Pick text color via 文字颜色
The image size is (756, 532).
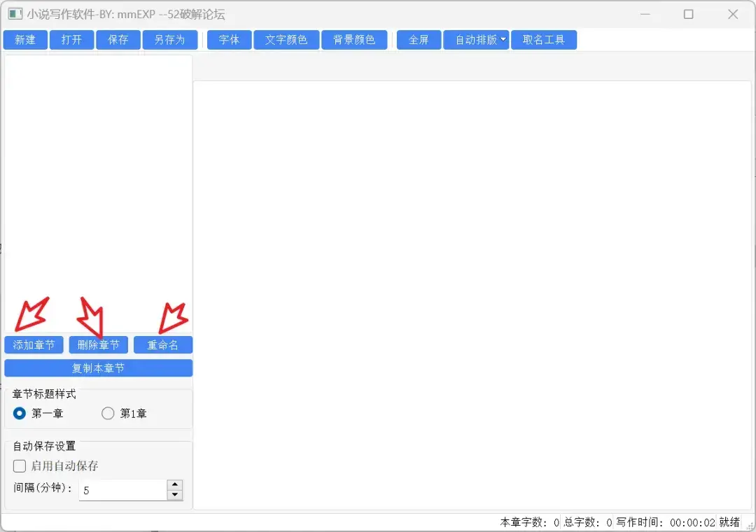[x=286, y=40]
